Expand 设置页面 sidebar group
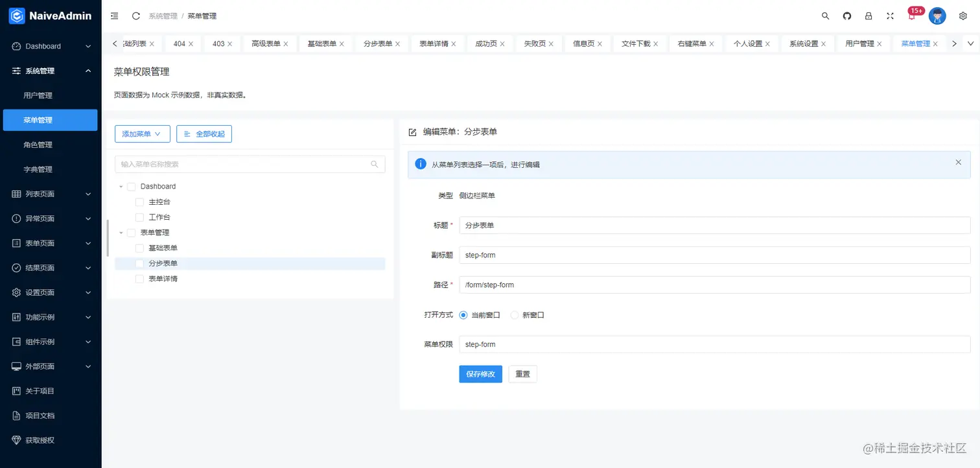The height and width of the screenshot is (468, 980). click(51, 292)
